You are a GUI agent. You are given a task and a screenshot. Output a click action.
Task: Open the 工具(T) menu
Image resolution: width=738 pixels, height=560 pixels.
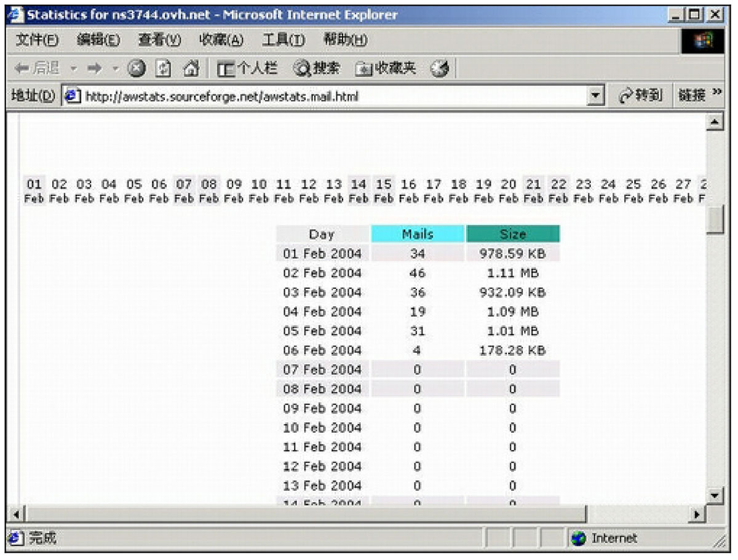(284, 41)
